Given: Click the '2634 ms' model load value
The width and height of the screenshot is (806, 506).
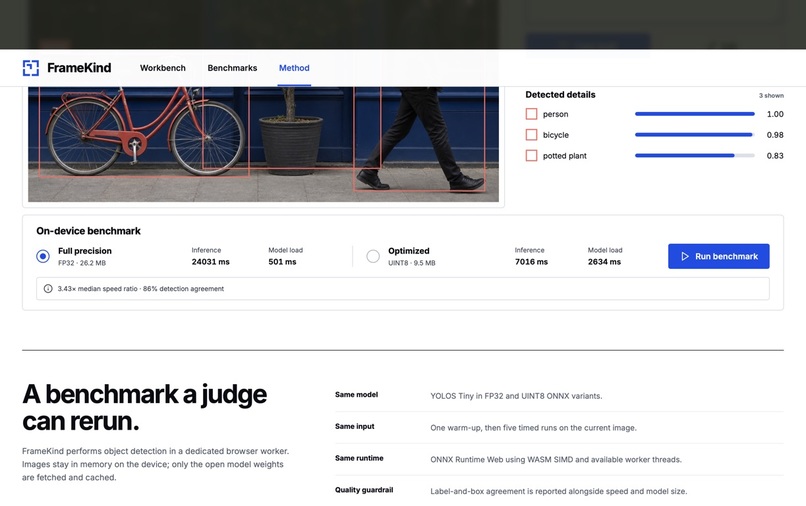Looking at the screenshot, I should [604, 262].
